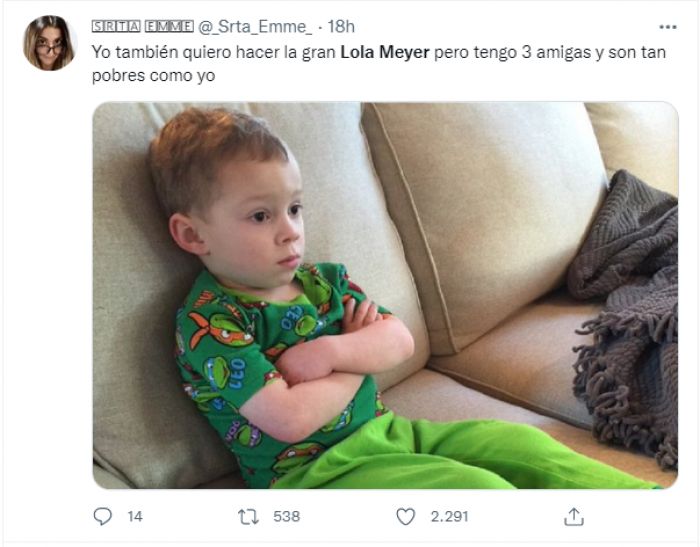Open the three-dot more options menu
This screenshot has height=547, width=700.
(667, 26)
